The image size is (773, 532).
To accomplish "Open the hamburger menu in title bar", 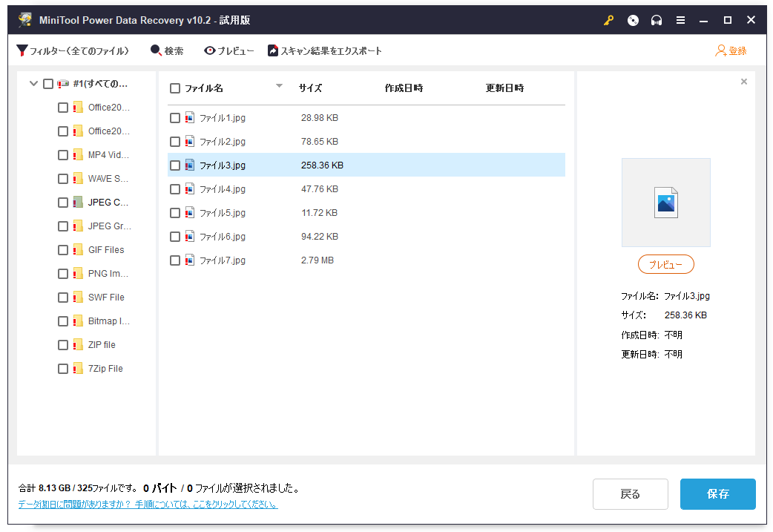I will coord(680,21).
